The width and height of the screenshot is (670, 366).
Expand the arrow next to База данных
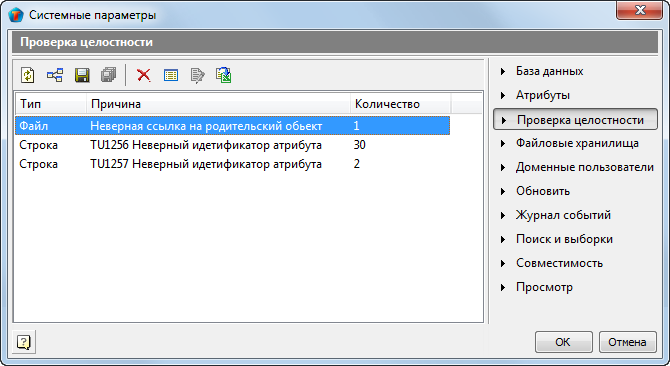503,71
